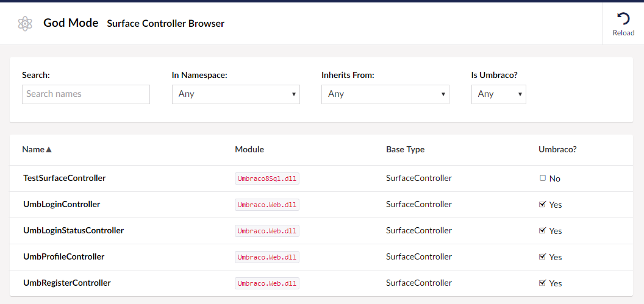This screenshot has height=304, width=644.
Task: Click the Reload icon
Action: point(623,19)
